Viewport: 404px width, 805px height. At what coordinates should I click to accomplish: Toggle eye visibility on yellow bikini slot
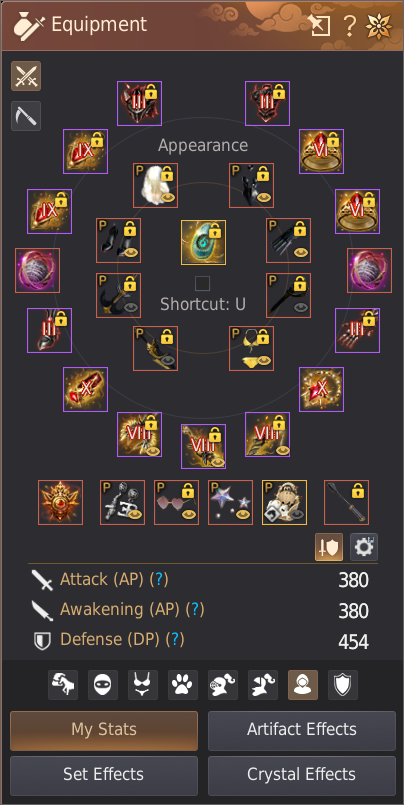[263, 360]
